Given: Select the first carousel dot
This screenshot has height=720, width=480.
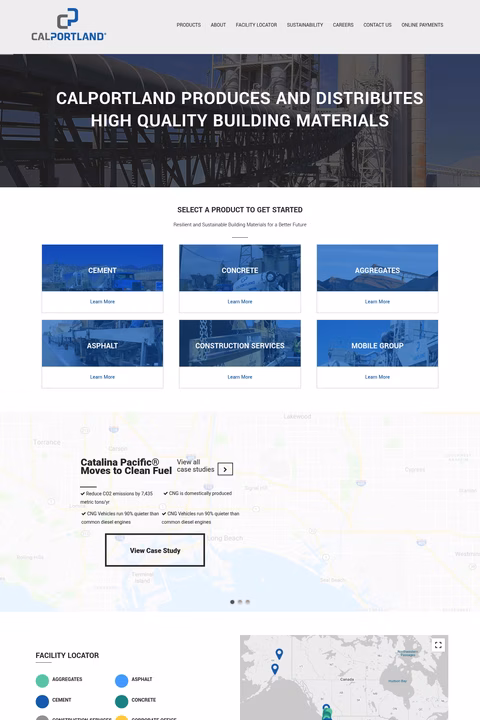Looking at the screenshot, I should (232, 602).
